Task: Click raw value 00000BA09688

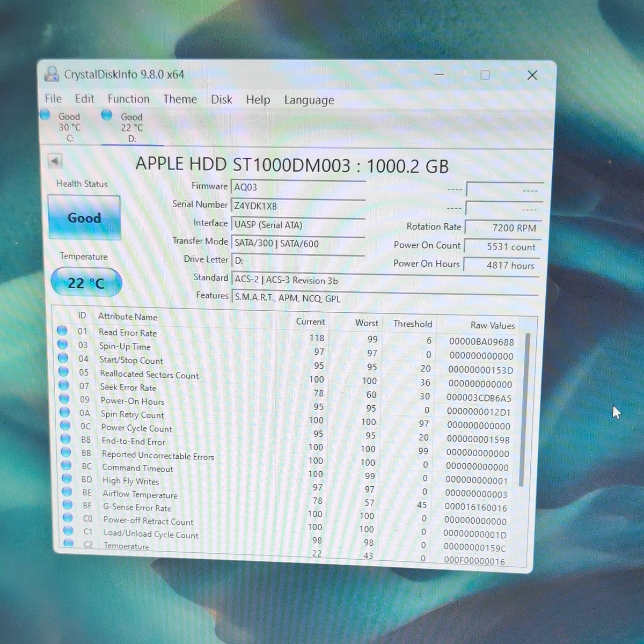Action: click(481, 342)
